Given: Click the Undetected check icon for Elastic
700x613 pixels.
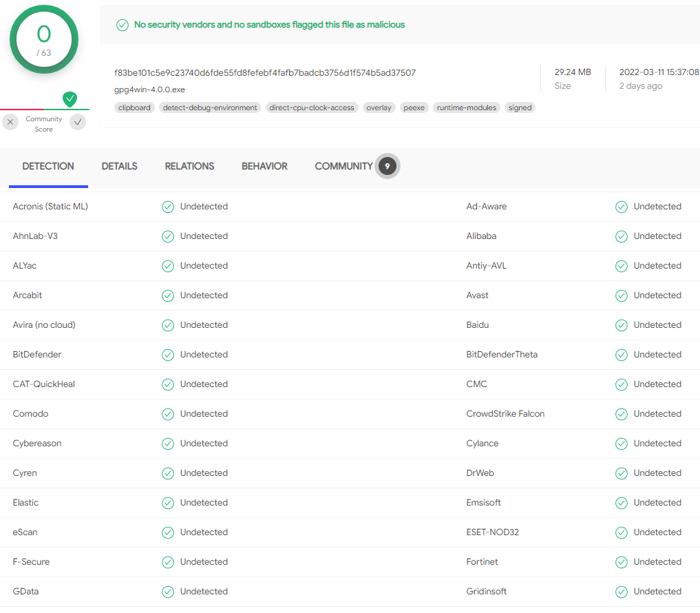Looking at the screenshot, I should click(168, 503).
